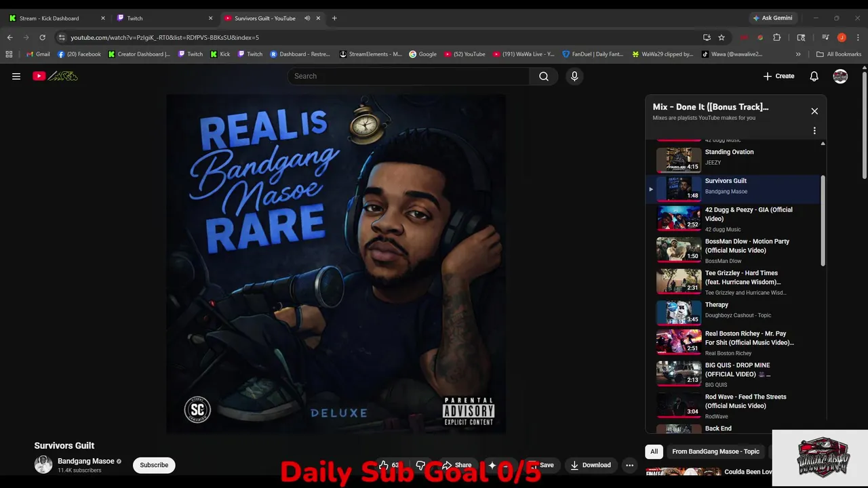Open FanDuel Daily Fantasy bookmark
This screenshot has width=868, height=488.
[593, 54]
